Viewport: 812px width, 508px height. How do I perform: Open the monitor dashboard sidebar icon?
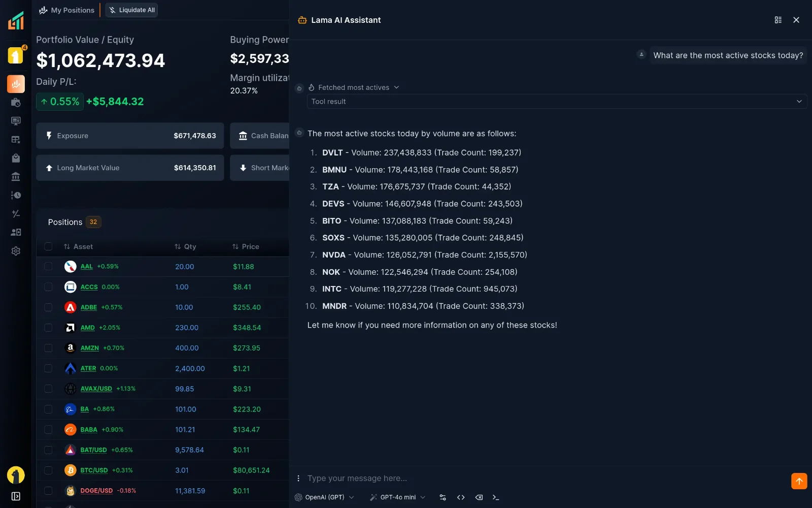point(16,121)
